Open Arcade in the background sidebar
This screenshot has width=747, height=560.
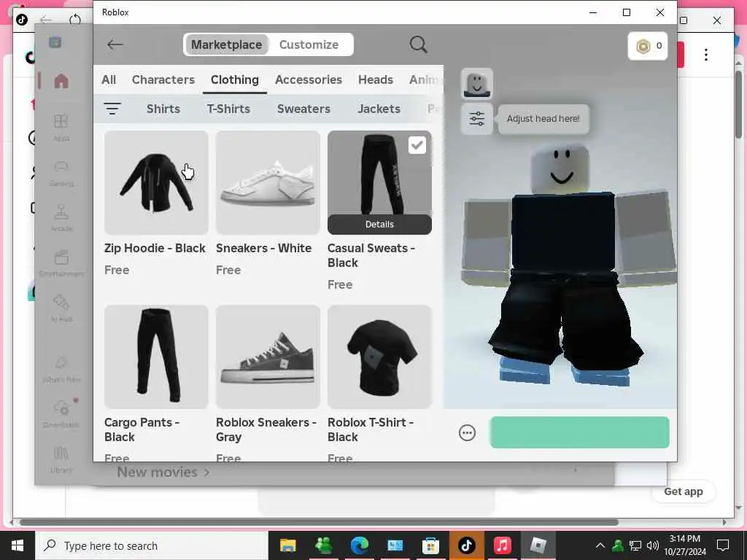[61, 218]
